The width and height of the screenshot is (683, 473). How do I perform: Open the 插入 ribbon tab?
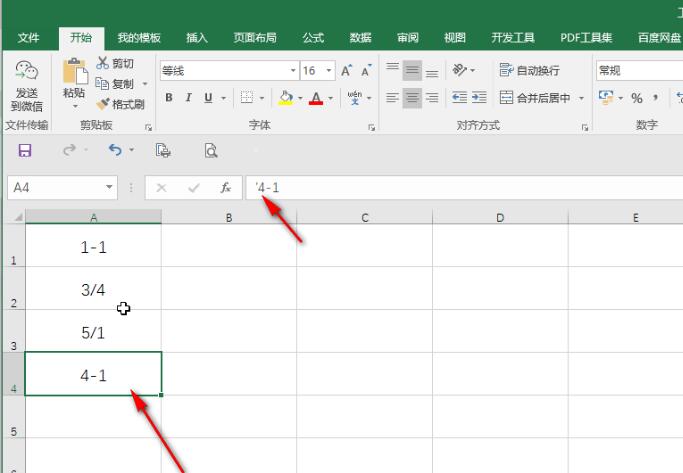pyautogui.click(x=197, y=38)
